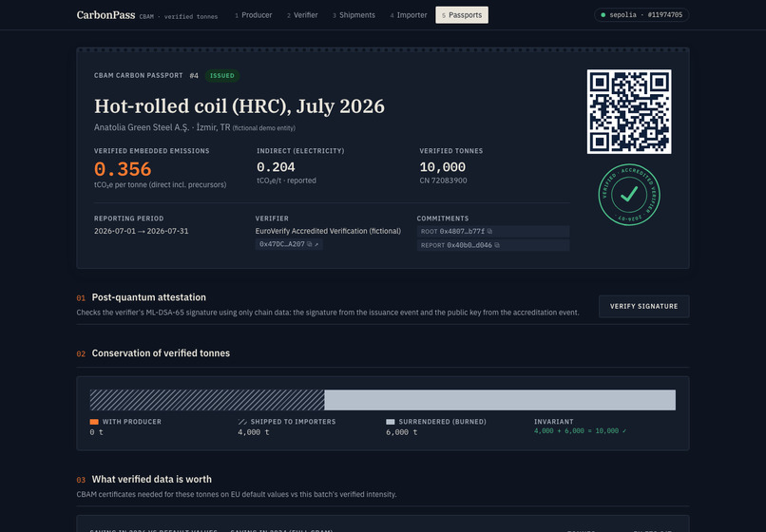Click the Hot-rolled coil (HRC) title
The height and width of the screenshot is (532, 766).
[x=239, y=106]
